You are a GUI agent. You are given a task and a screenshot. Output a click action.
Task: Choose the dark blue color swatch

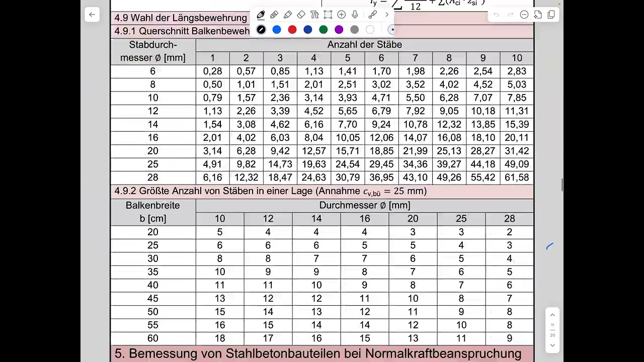(x=308, y=30)
